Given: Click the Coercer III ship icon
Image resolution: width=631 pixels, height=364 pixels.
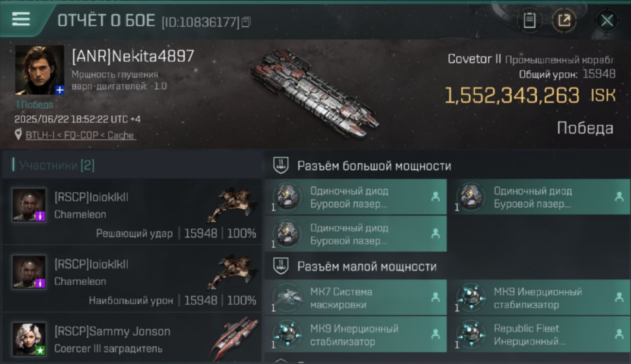Looking at the screenshot, I should pyautogui.click(x=234, y=339).
